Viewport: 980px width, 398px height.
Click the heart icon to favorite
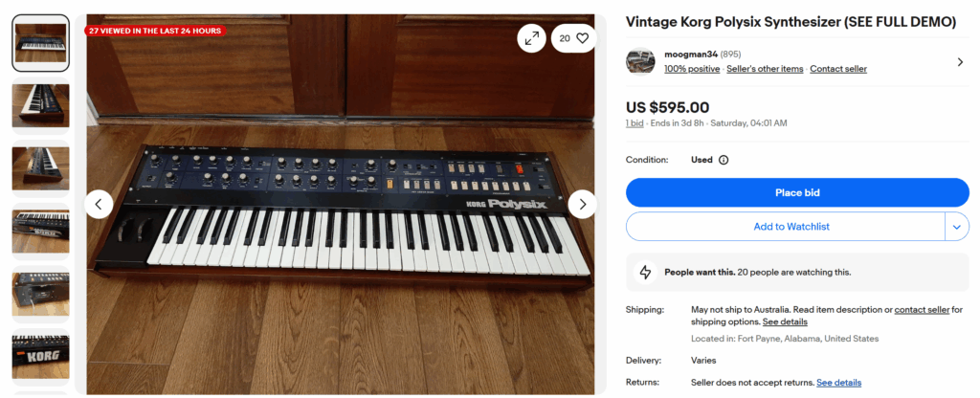582,38
